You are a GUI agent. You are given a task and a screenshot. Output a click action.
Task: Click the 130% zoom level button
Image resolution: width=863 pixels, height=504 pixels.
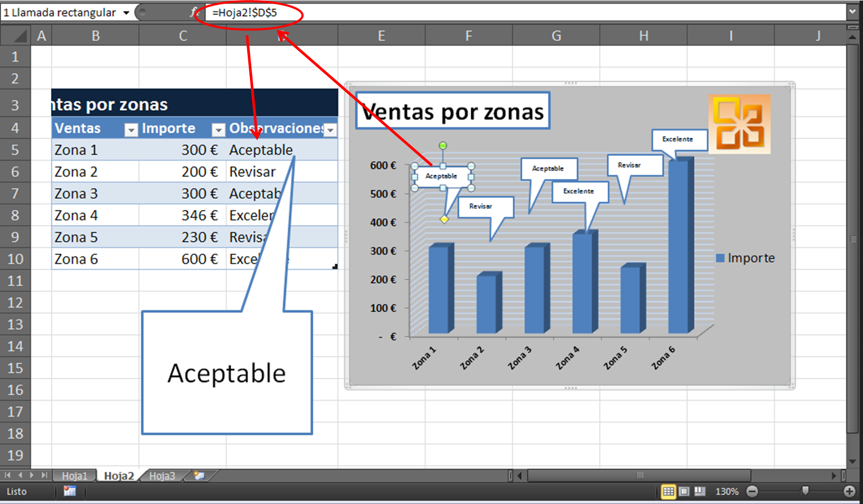point(727,491)
